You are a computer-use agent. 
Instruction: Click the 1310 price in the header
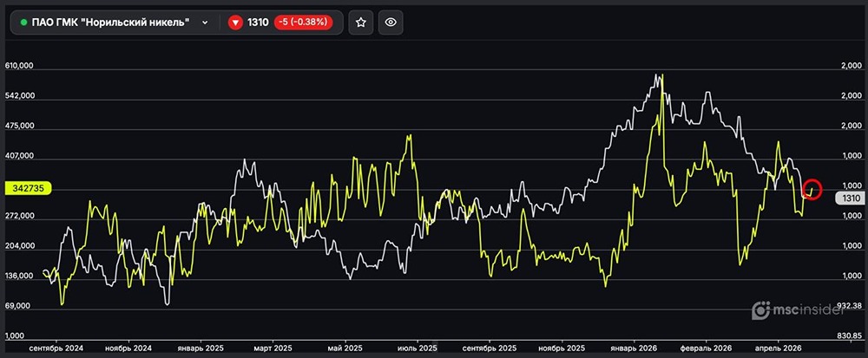point(258,22)
